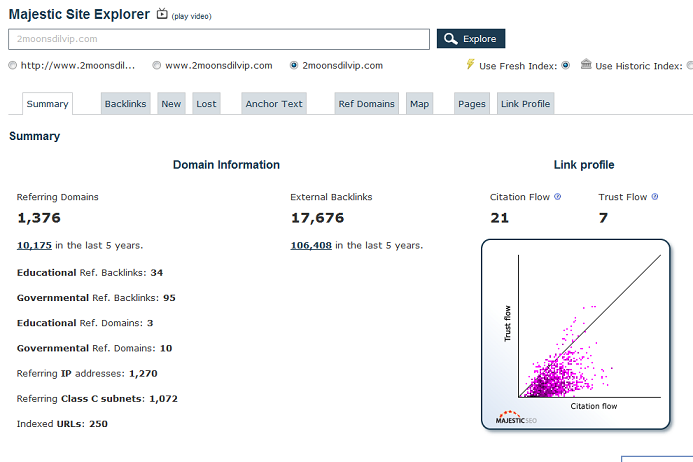
Task: Open the Backlinks tab
Action: tap(126, 104)
